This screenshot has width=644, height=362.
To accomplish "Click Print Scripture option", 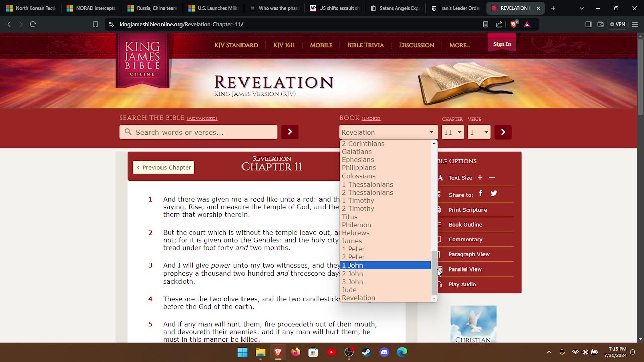I will [x=467, y=210].
